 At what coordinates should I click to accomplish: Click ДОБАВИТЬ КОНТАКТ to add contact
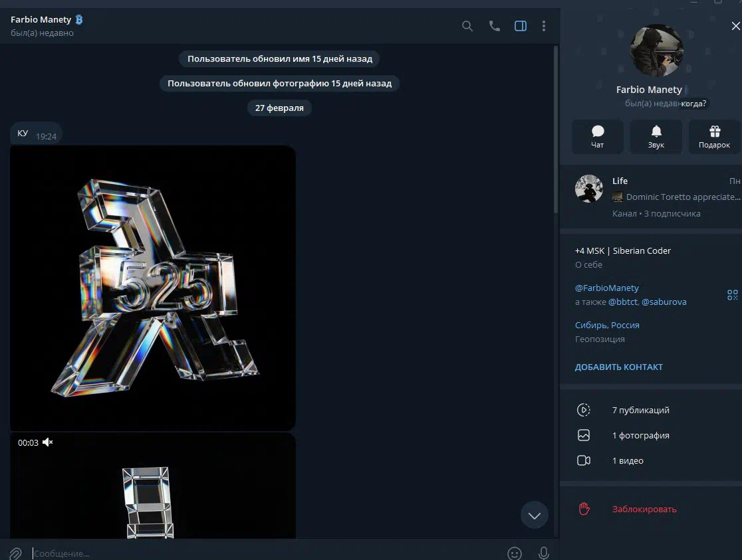[618, 367]
